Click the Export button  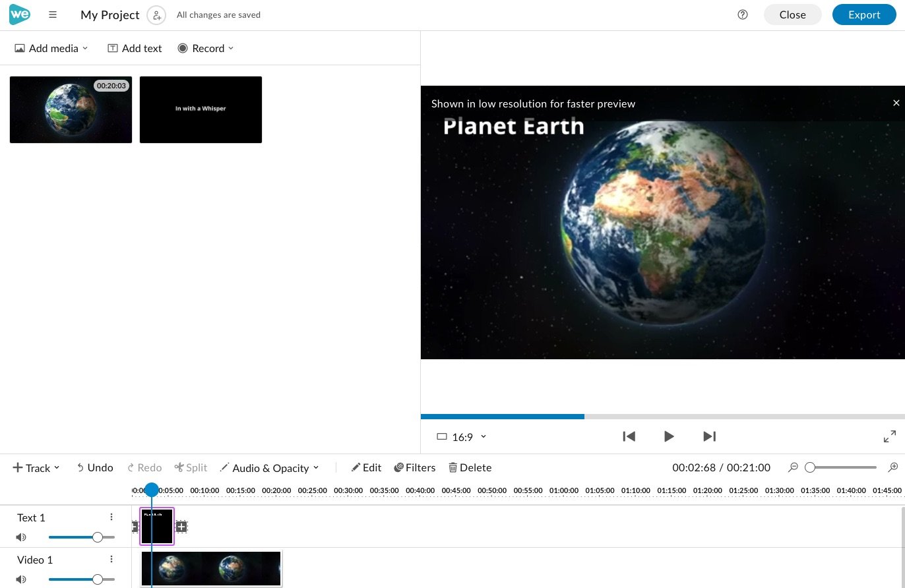[864, 15]
